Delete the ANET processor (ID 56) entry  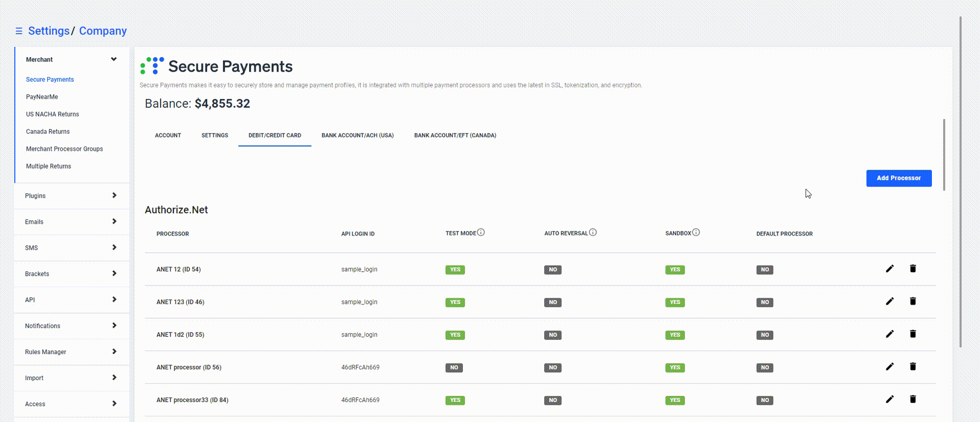click(x=913, y=367)
